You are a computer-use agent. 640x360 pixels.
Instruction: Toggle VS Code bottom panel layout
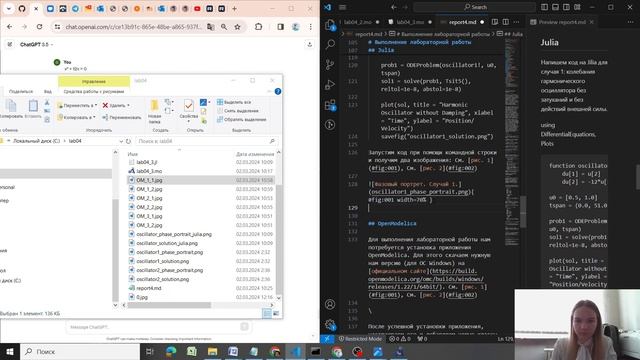click(556, 7)
